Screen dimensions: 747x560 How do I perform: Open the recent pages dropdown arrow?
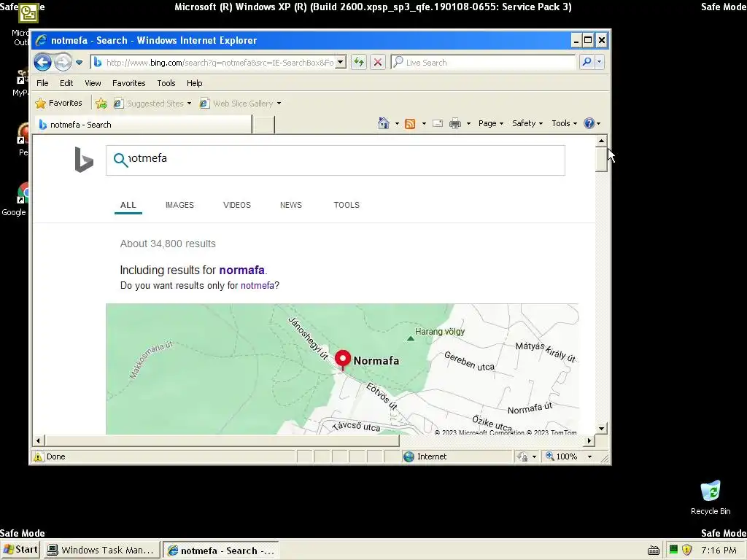[79, 63]
